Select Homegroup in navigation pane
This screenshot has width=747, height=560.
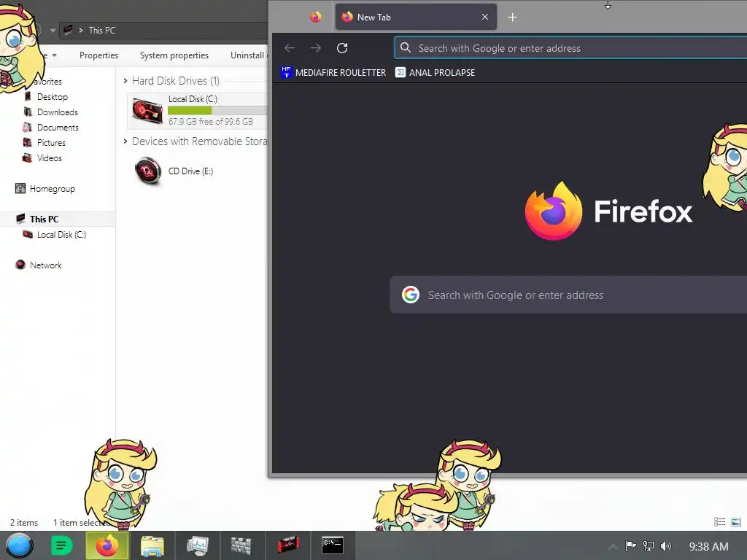click(x=52, y=189)
